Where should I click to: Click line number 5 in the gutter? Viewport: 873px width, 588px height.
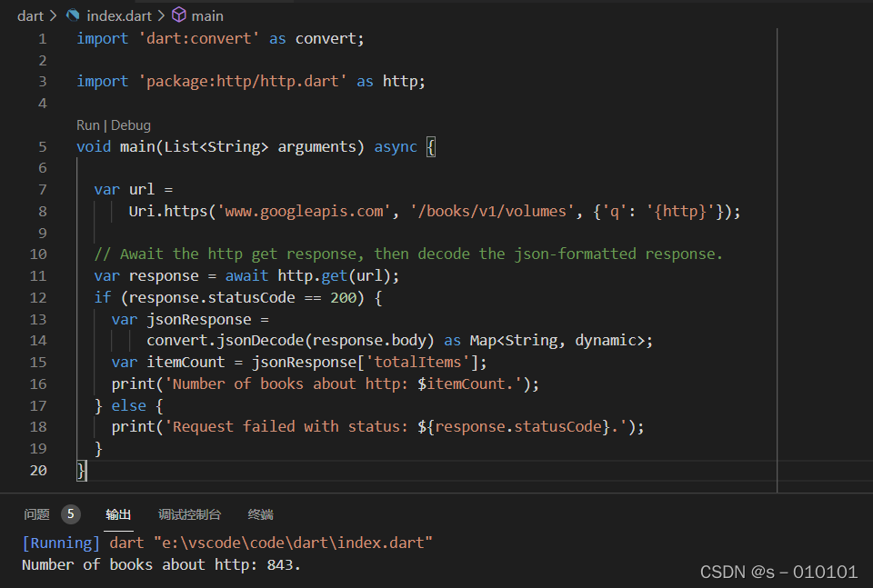tap(43, 147)
